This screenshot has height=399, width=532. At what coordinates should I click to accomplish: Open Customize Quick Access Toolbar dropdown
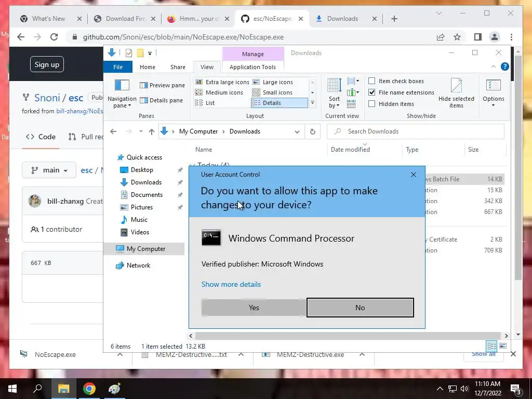tap(150, 54)
